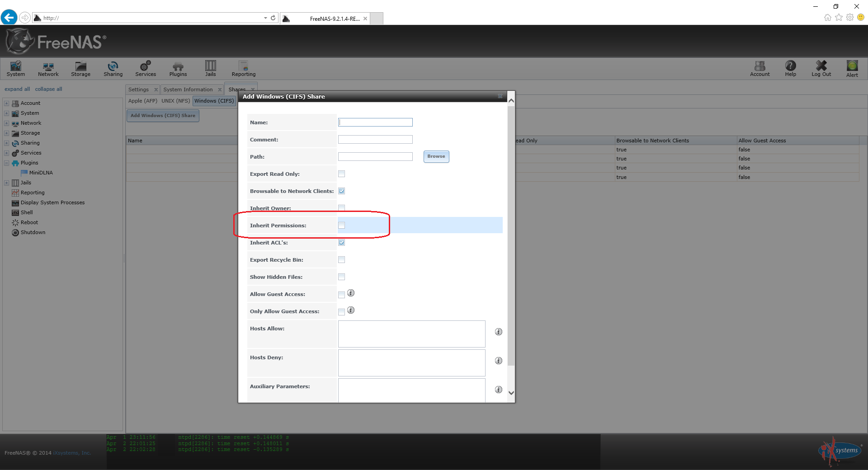Focus the Comment input field
Viewport: 868px width, 470px height.
[375, 139]
